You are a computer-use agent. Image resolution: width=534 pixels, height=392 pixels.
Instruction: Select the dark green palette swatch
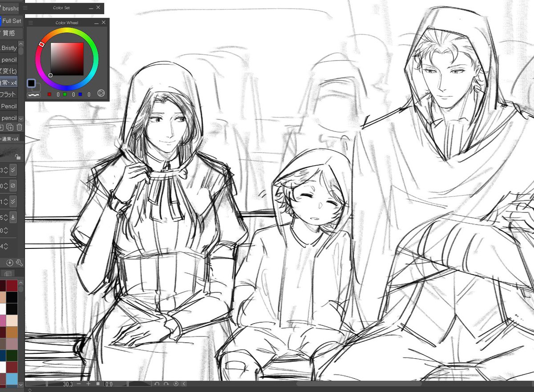[x=12, y=355]
